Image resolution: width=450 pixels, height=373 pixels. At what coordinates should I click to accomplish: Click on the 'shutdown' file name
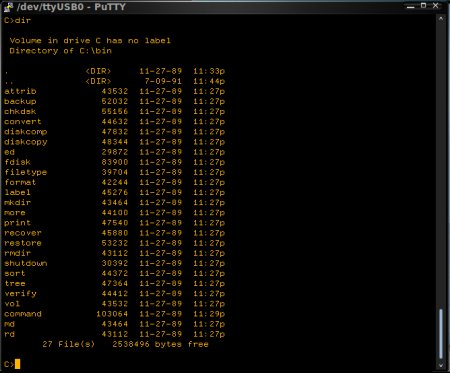click(26, 263)
